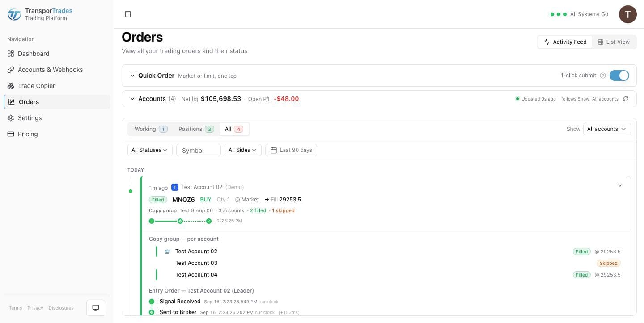Viewport: 644px width, 323px height.
Task: Click the MNQZ6 symbol text
Action: click(x=183, y=200)
